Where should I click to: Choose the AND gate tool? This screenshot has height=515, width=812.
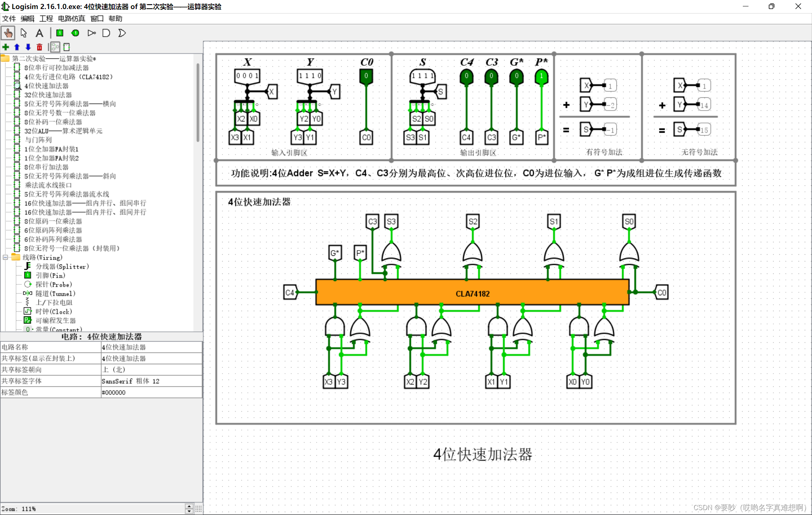pyautogui.click(x=106, y=33)
